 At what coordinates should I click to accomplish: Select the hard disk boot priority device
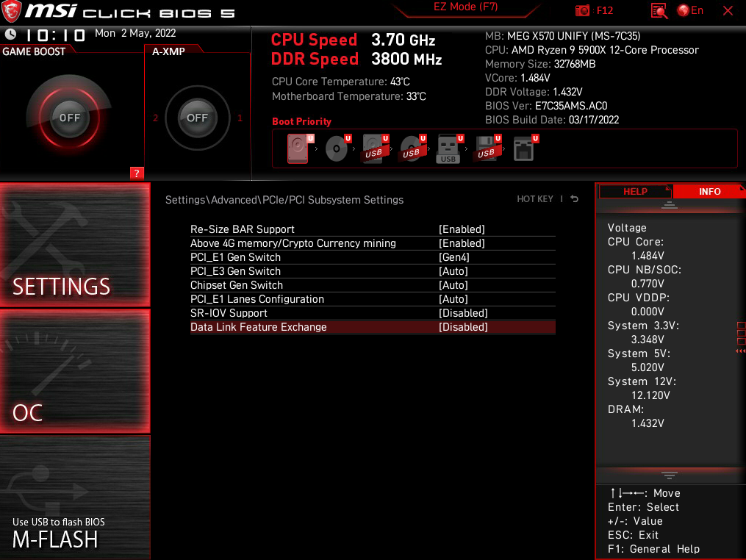(x=300, y=148)
